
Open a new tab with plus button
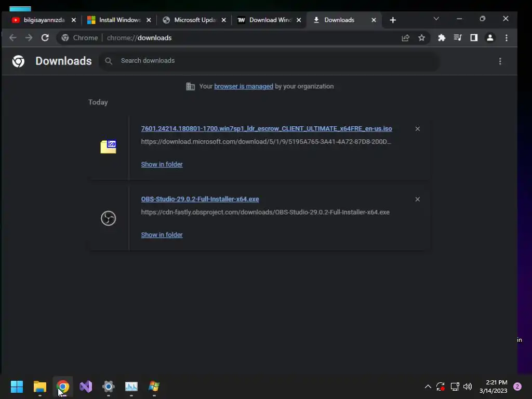coord(393,20)
